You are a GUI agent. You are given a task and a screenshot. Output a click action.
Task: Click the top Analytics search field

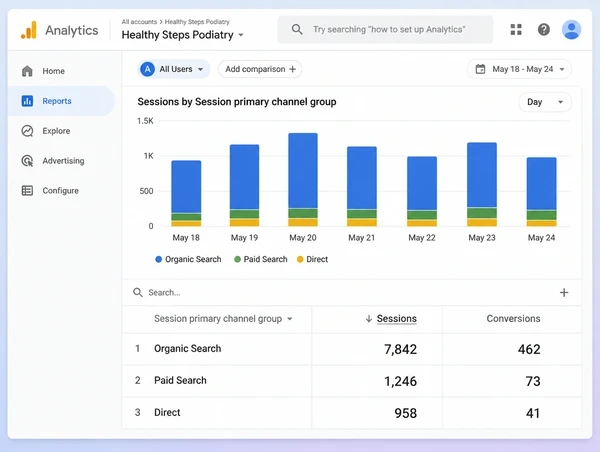385,29
